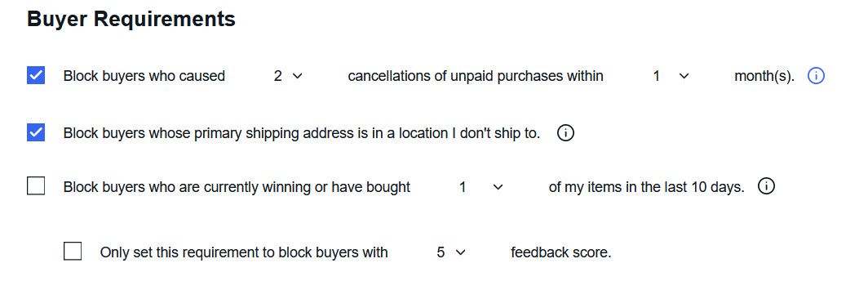Open the info icon beside month(s)

pyautogui.click(x=816, y=75)
